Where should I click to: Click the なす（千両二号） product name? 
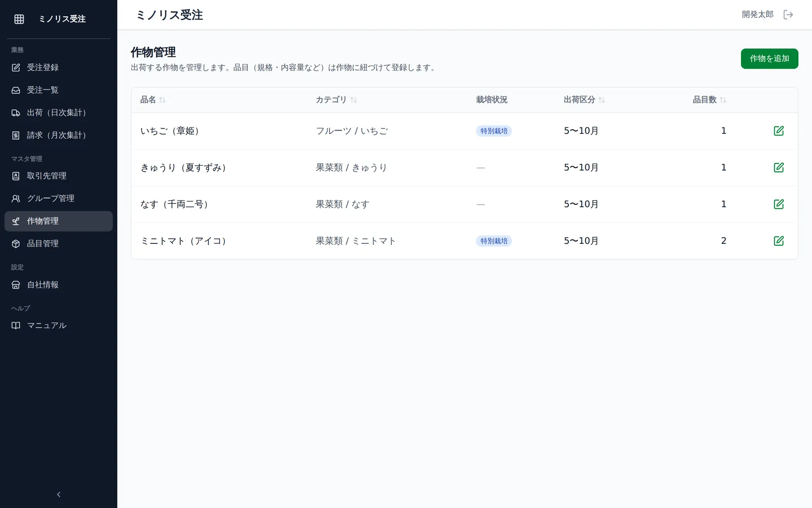pyautogui.click(x=176, y=204)
